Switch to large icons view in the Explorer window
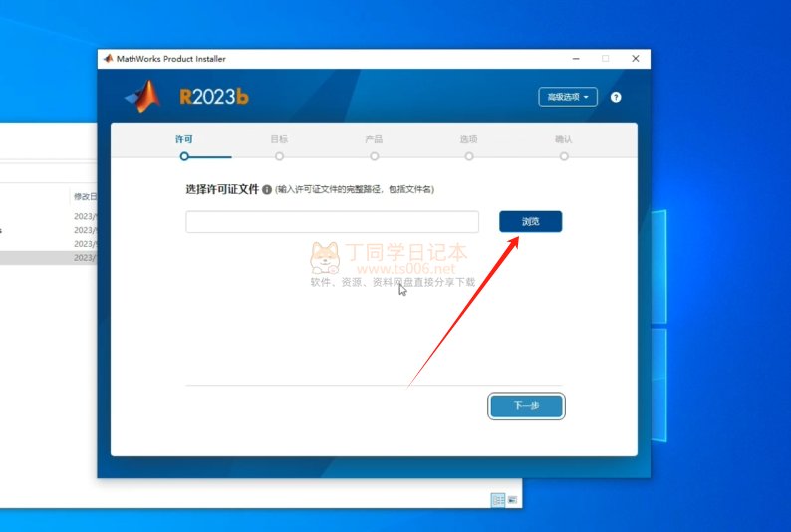Viewport: 791px width, 532px height. (512, 500)
